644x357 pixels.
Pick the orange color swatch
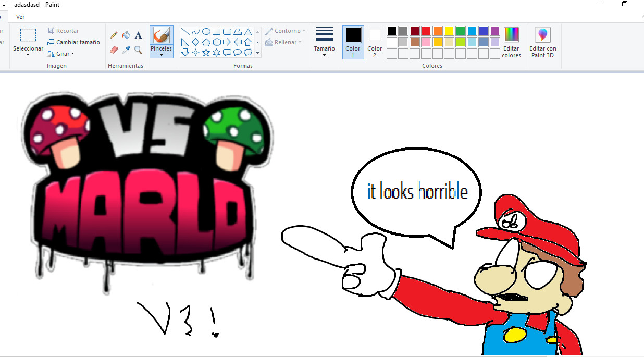438,31
